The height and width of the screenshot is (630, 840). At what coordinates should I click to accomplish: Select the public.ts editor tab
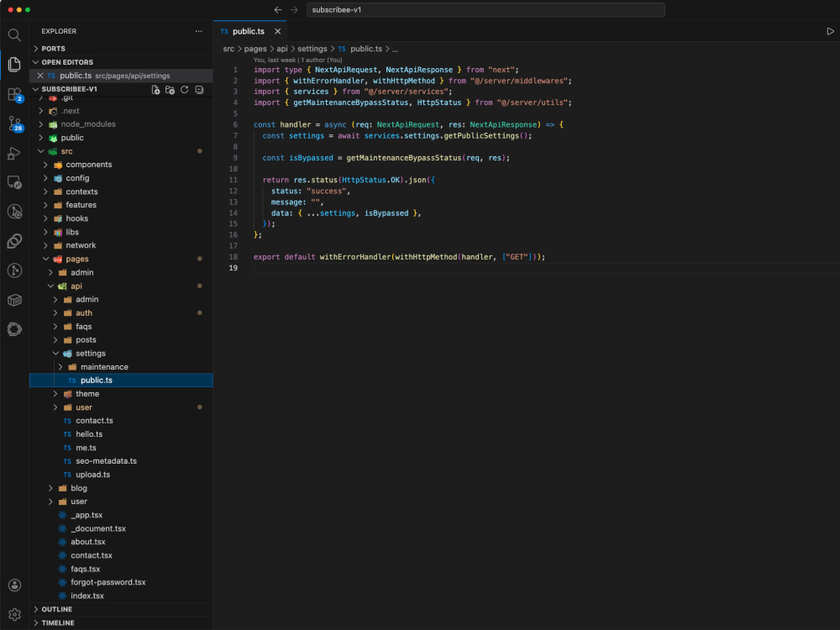249,32
